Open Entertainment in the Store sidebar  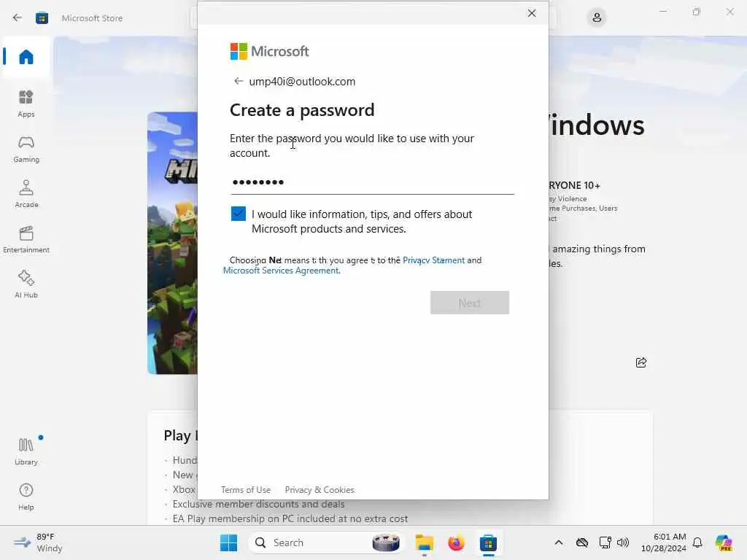pyautogui.click(x=26, y=239)
